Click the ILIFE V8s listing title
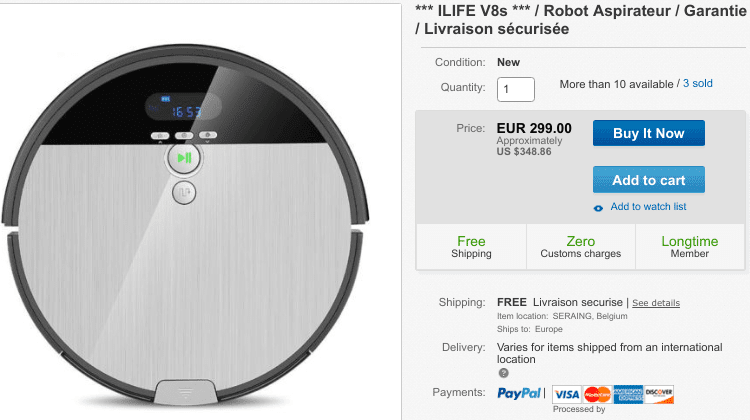 [x=581, y=20]
